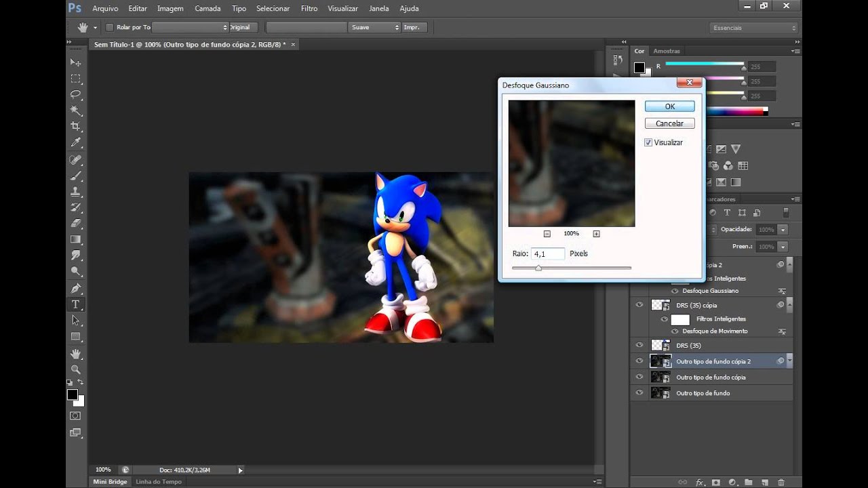
Task: Open the Imagem menu
Action: tap(170, 8)
